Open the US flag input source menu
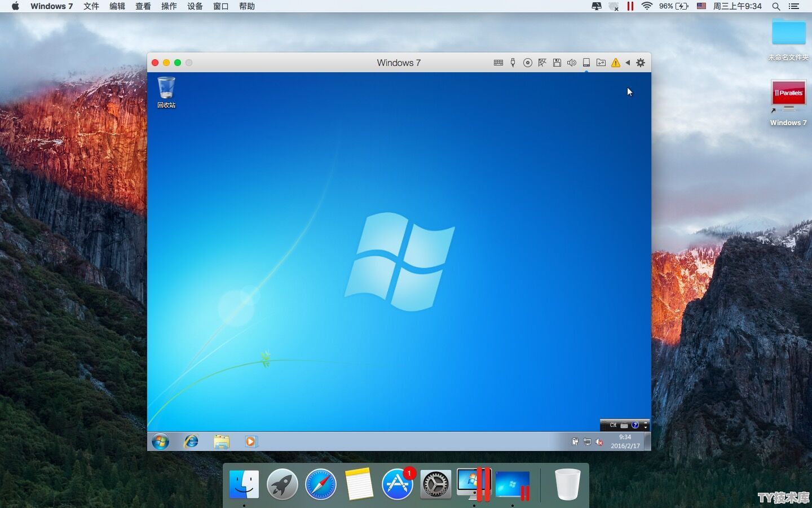Viewport: 812px width, 508px height. [701, 6]
